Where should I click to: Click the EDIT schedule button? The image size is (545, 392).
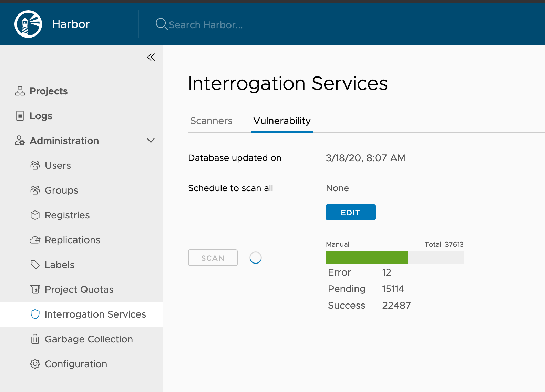pos(351,212)
